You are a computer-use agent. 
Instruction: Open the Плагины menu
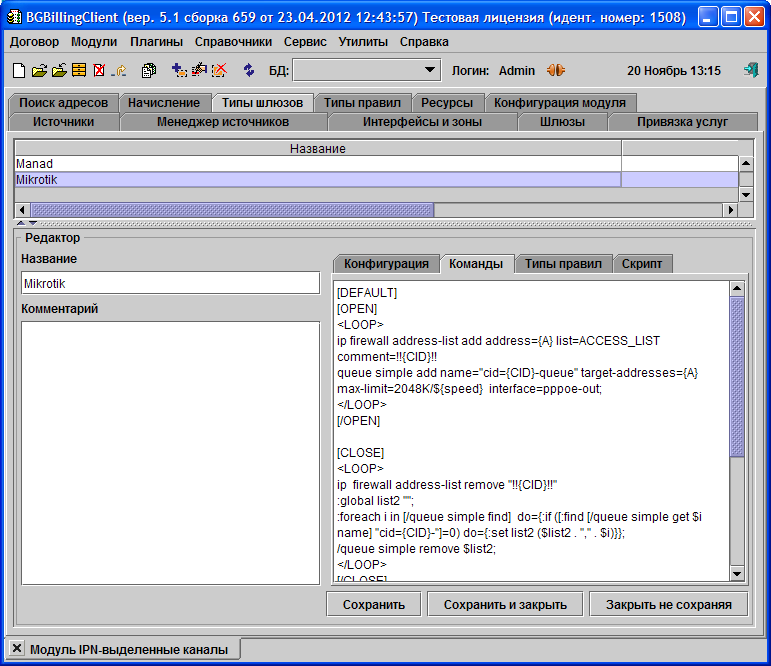[x=156, y=42]
